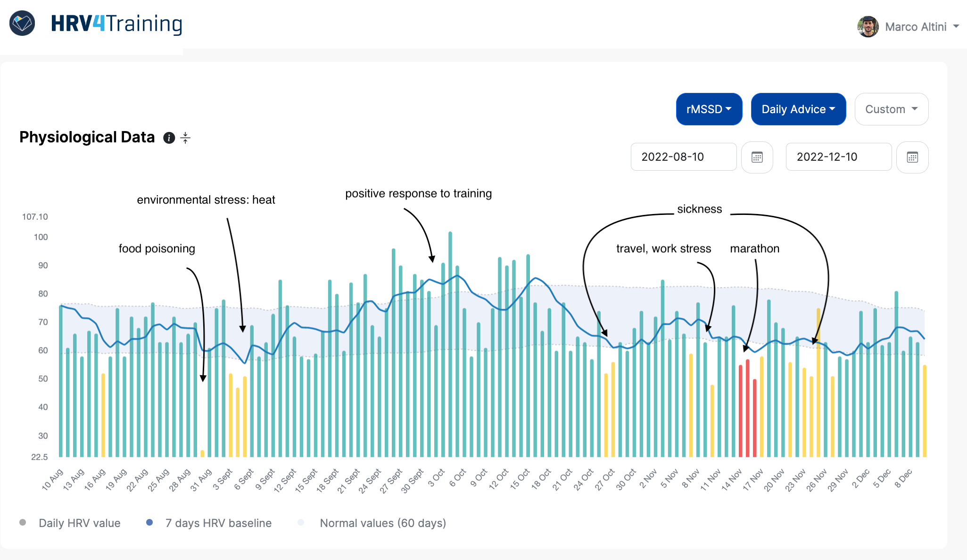The image size is (967, 560).
Task: Click the info icon next to Physiological Data
Action: [169, 138]
